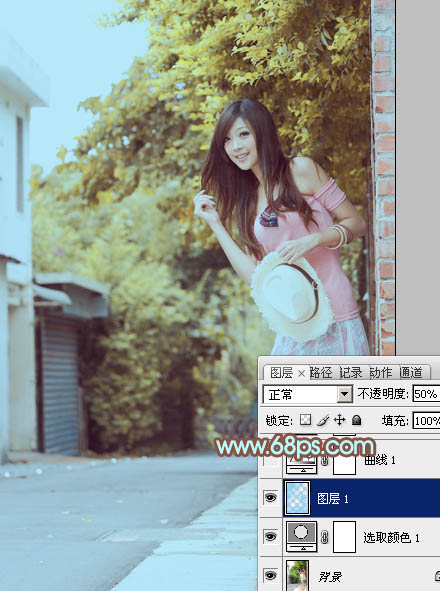Viewport: 440px width, 591px height.
Task: Switch to the 通道 tab
Action: click(x=411, y=373)
